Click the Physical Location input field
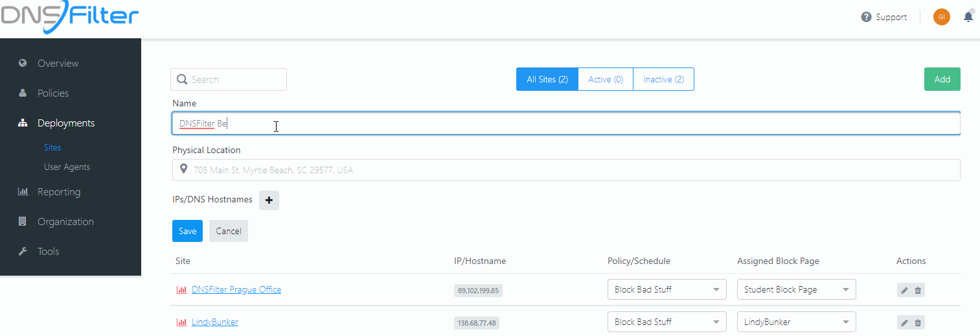 (x=566, y=170)
